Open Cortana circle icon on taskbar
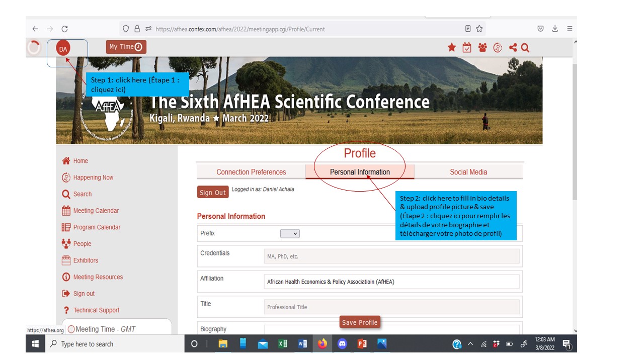This screenshot has width=644, height=362. point(194,344)
